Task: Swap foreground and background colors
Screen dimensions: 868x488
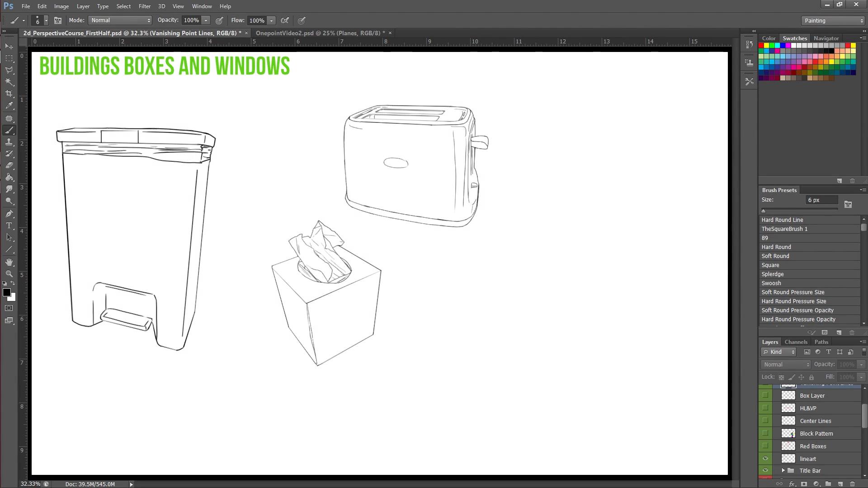Action: 13,283
